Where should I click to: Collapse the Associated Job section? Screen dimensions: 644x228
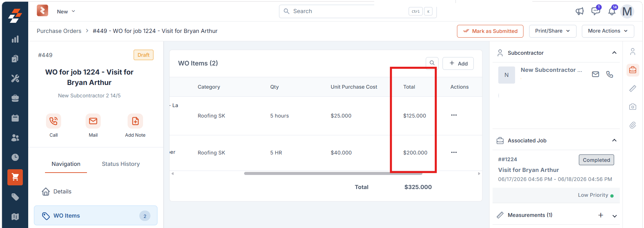614,140
